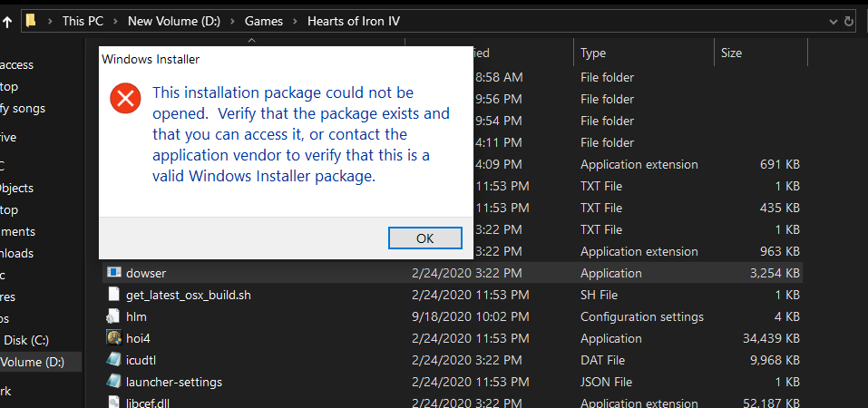Select the launcher-settings JSON file icon
868x408 pixels.
point(113,382)
